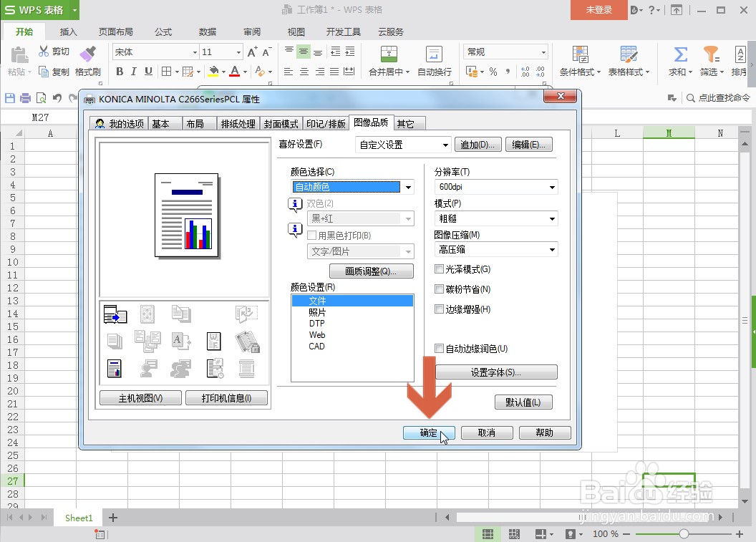Viewport: 756px width, 542px height.
Task: Click the help question mark icon
Action: pos(652,10)
